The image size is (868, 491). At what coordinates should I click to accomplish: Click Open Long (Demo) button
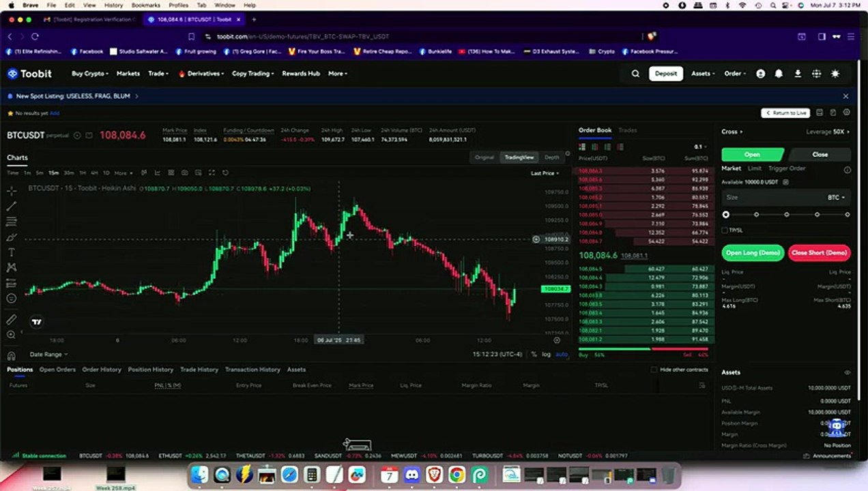coord(753,252)
